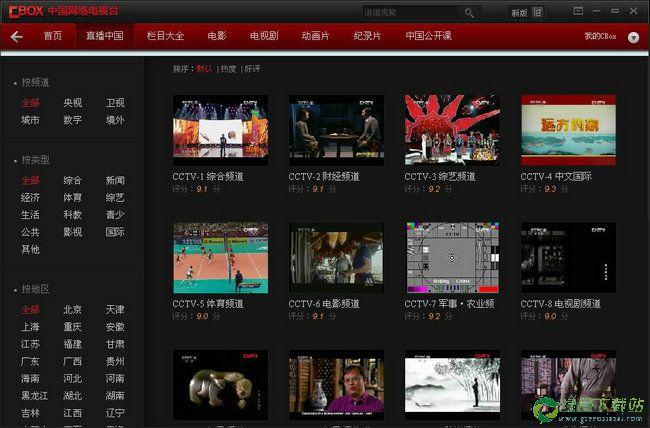Switch to new version with 新版 button
The height and width of the screenshot is (428, 650).
[x=517, y=13]
